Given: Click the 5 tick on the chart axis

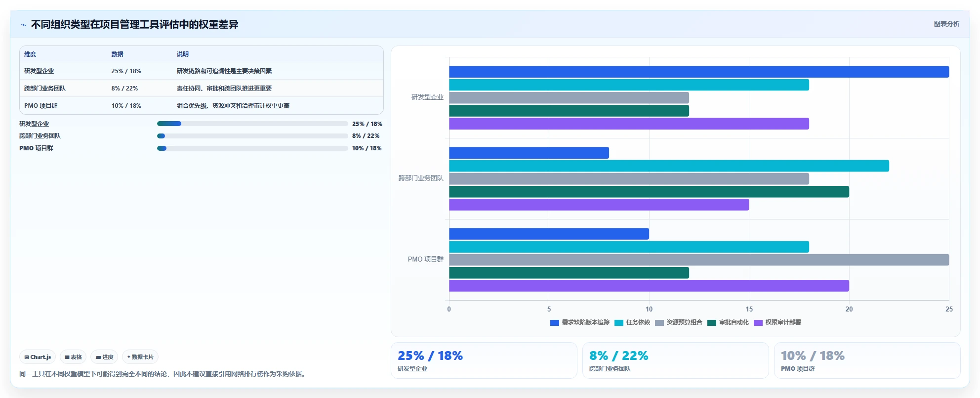Looking at the screenshot, I should [x=549, y=310].
